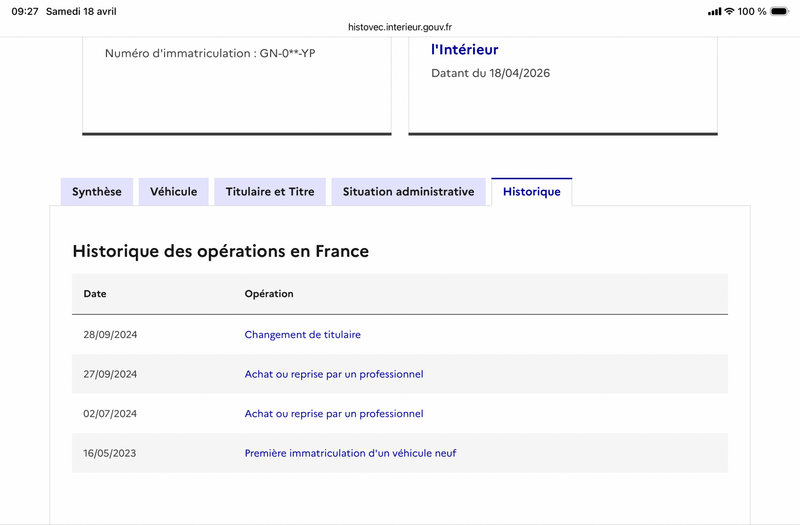Tap the cellular signal bars icon
This screenshot has height=525, width=800.
tap(714, 11)
